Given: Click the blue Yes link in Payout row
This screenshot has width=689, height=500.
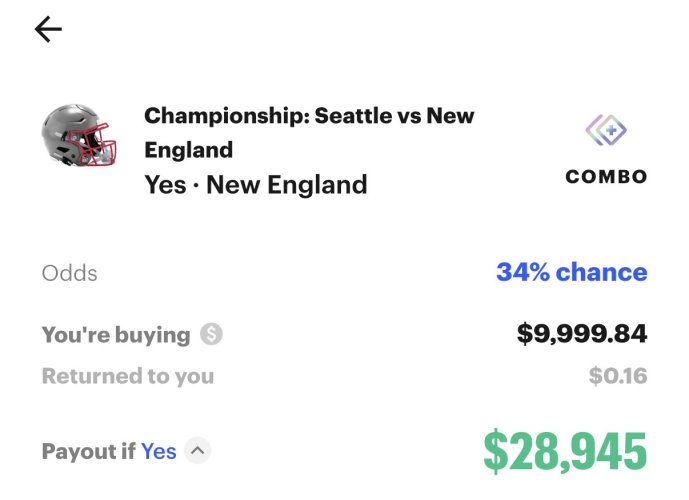Looking at the screenshot, I should pyautogui.click(x=159, y=451).
